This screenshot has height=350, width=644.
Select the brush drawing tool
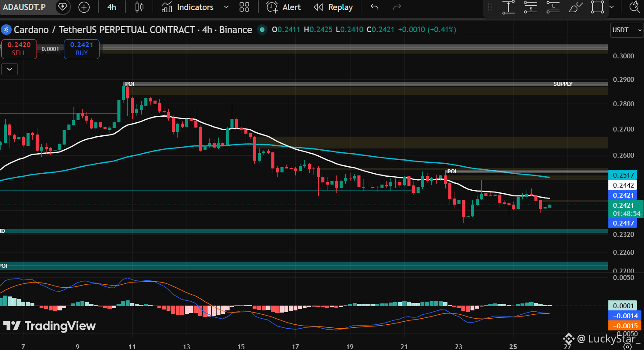(x=575, y=7)
